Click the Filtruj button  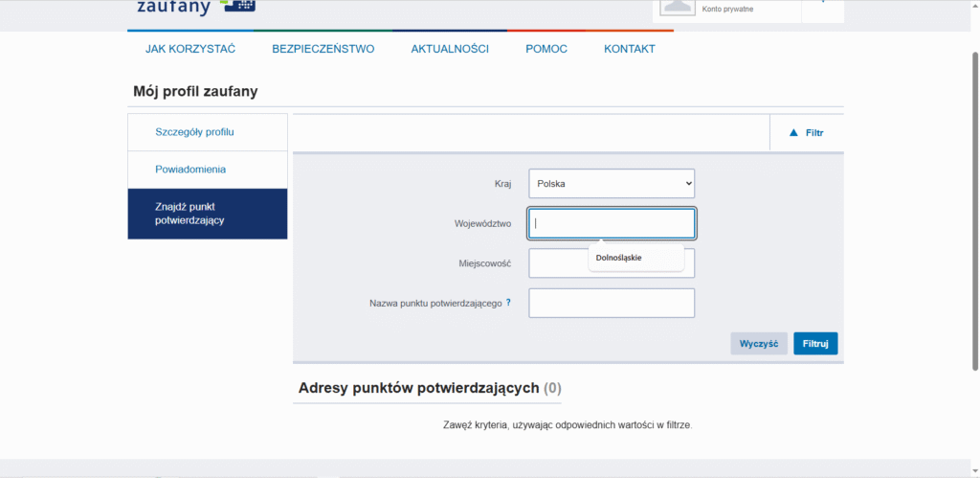815,344
